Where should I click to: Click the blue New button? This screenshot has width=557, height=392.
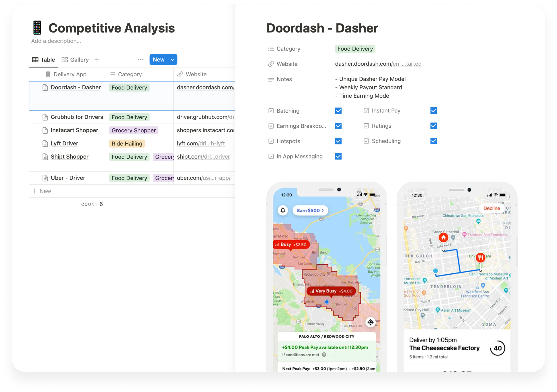point(158,60)
